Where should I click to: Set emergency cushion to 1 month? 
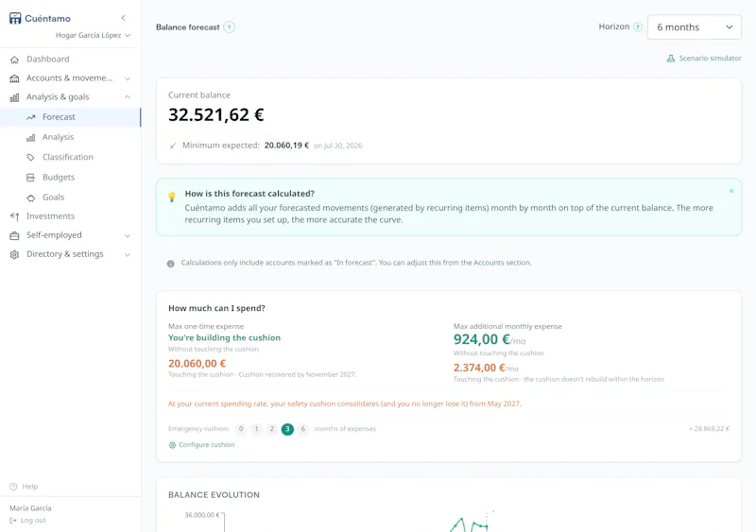[256, 429]
